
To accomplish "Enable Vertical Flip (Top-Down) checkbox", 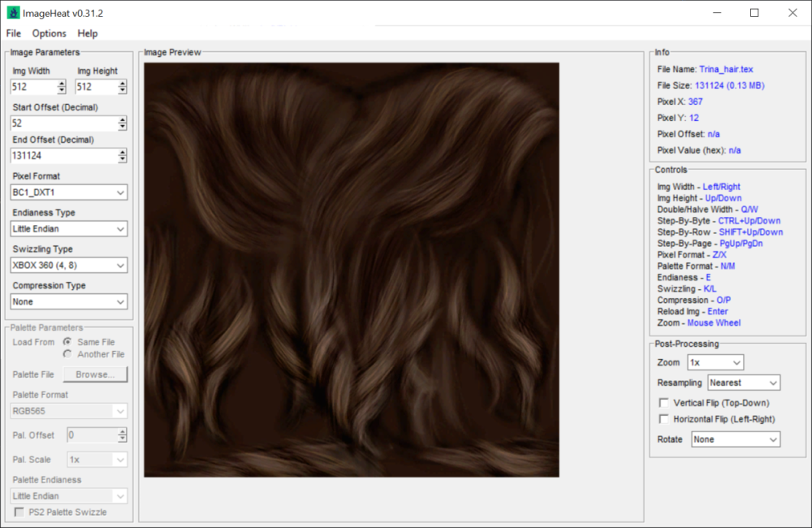I will point(663,403).
